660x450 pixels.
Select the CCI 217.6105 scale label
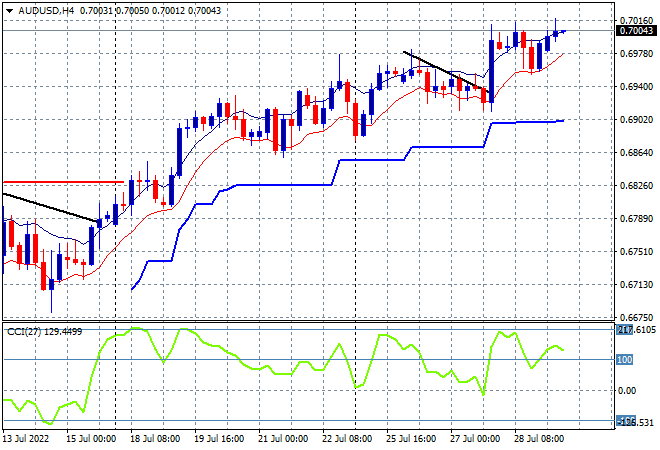636,330
